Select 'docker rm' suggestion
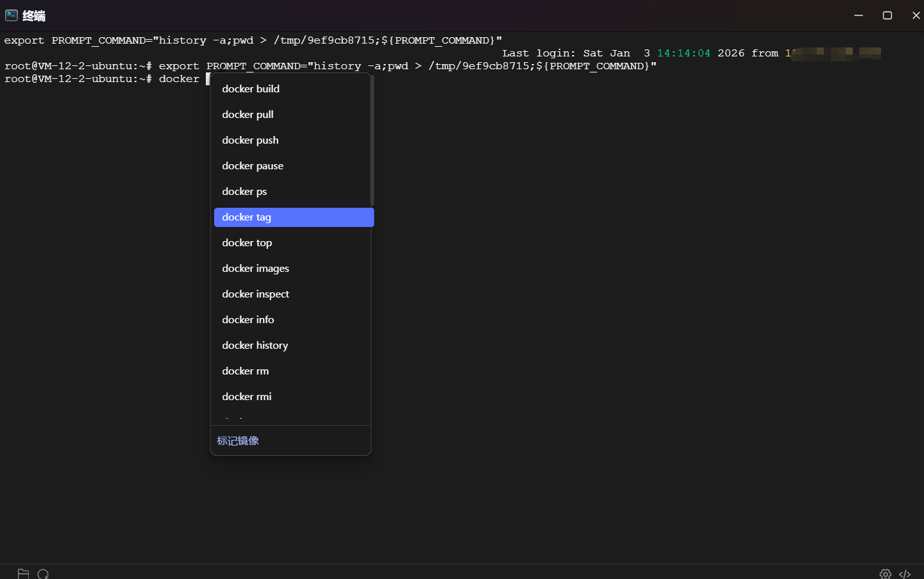 pos(292,371)
